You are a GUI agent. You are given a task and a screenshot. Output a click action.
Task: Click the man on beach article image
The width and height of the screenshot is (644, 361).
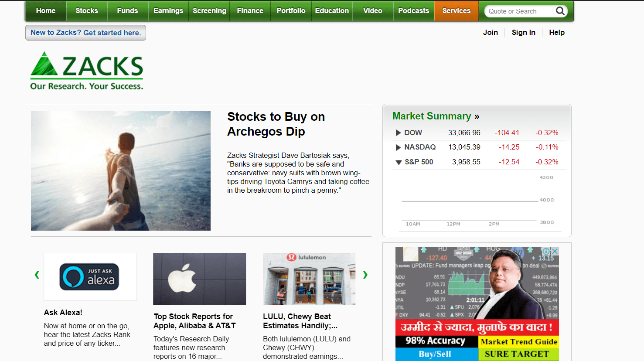pos(121,170)
